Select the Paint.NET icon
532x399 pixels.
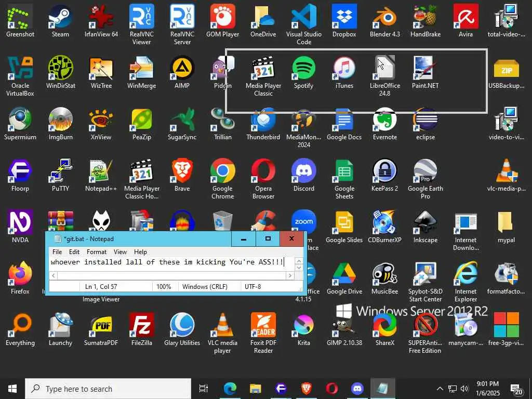(x=425, y=73)
